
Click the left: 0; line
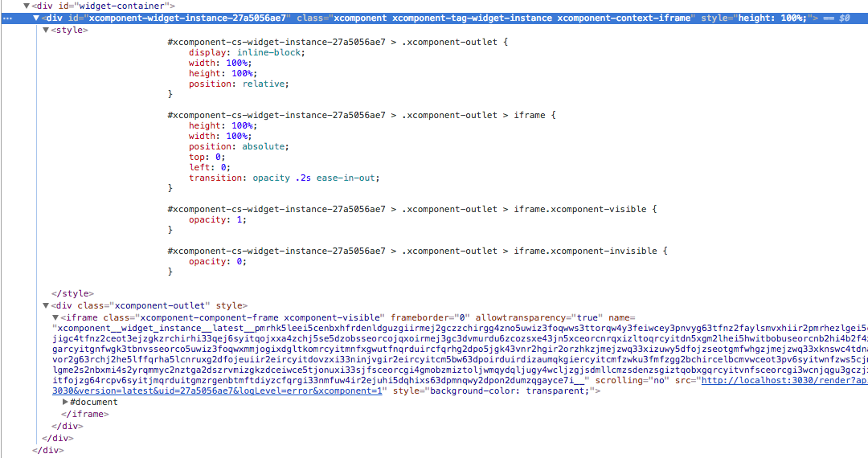click(210, 168)
